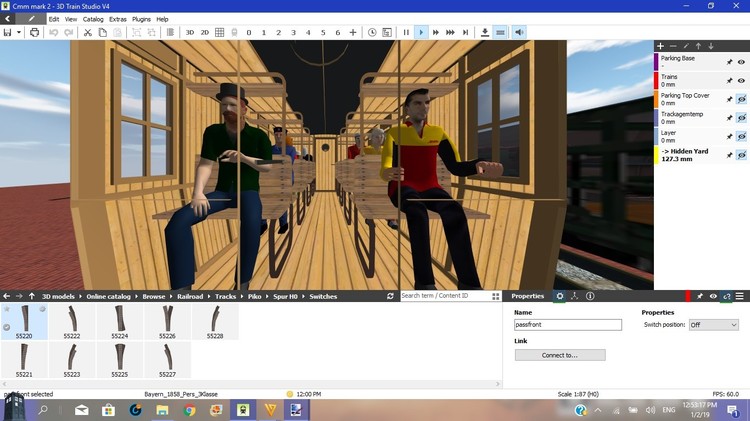Switch to 3D view mode
The height and width of the screenshot is (421, 750).
pyautogui.click(x=189, y=32)
